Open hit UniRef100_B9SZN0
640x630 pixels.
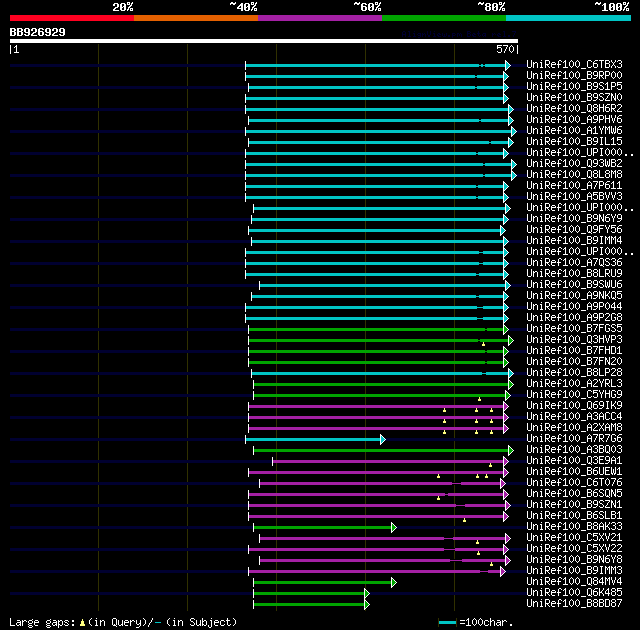(574, 98)
